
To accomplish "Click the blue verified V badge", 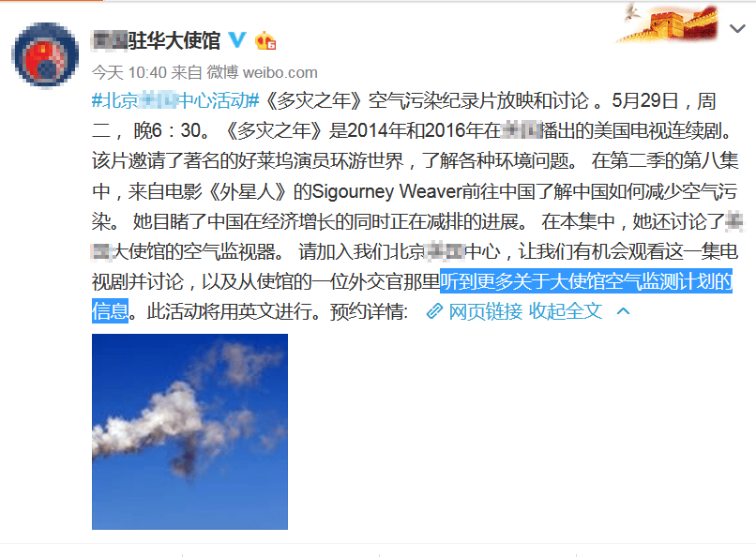I will click(x=236, y=40).
